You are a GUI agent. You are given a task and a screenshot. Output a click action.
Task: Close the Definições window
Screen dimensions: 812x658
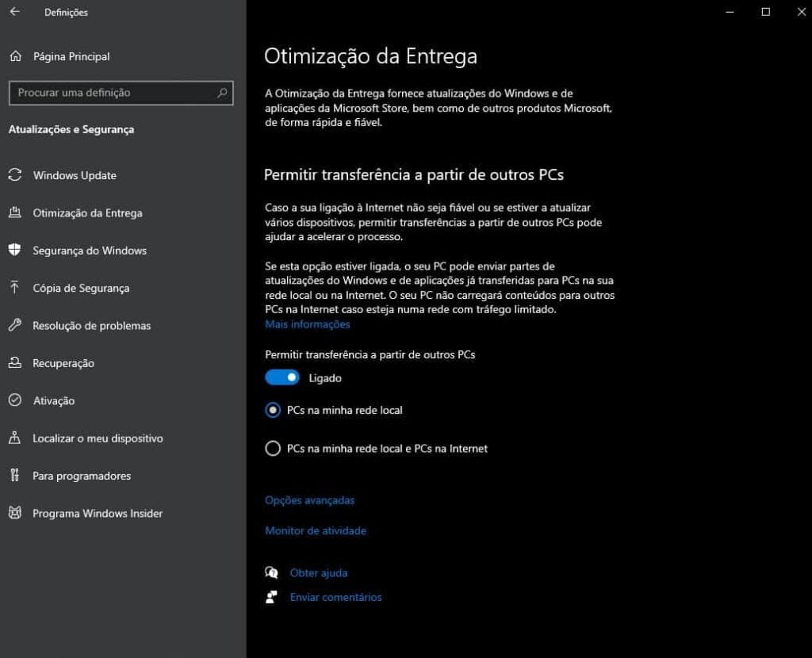tap(801, 11)
